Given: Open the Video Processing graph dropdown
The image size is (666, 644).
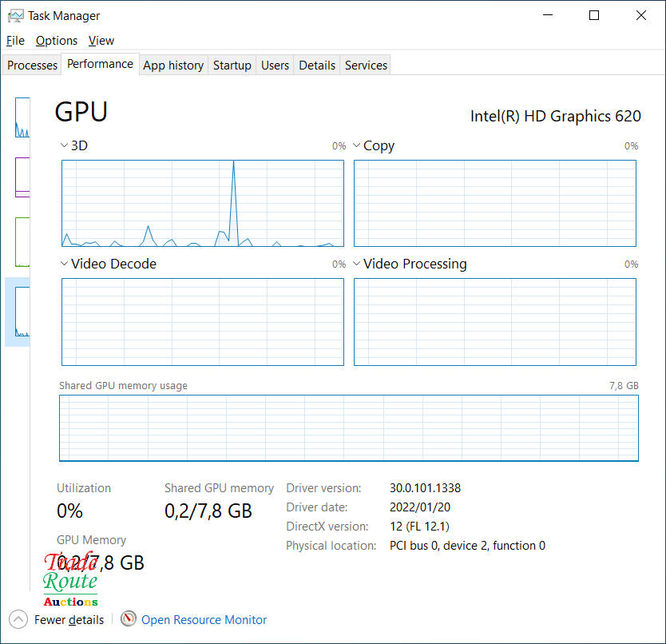Looking at the screenshot, I should (357, 264).
